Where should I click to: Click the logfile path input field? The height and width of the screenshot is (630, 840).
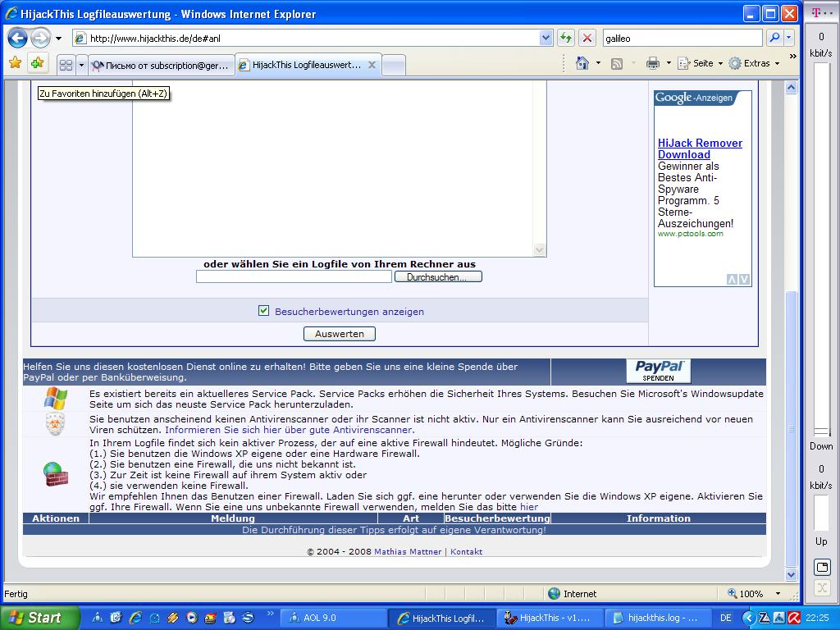click(294, 276)
